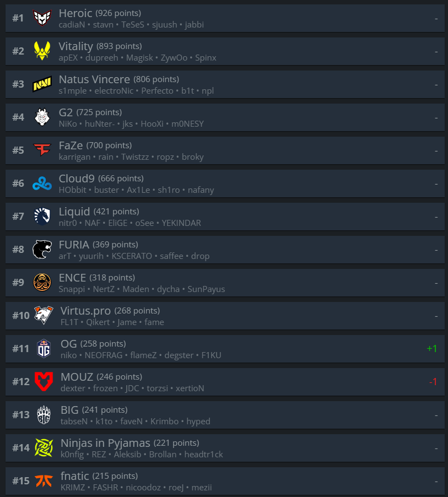Open the BIG team name link
Screen dimensions: 448x497
69,410
